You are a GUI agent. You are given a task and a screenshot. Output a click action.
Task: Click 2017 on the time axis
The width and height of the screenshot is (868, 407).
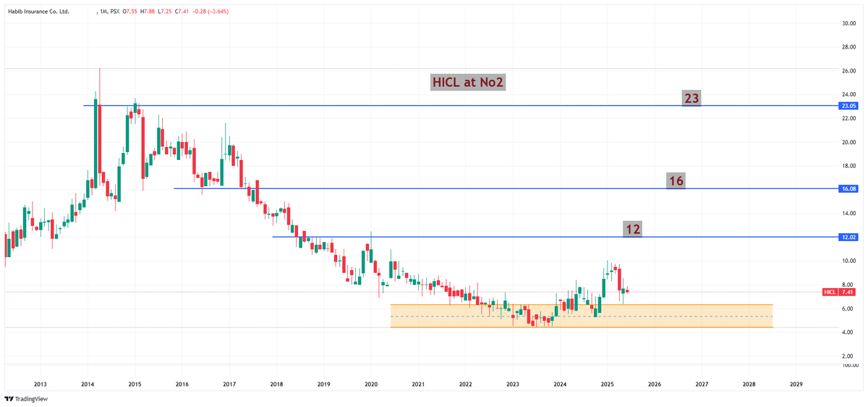coord(229,384)
